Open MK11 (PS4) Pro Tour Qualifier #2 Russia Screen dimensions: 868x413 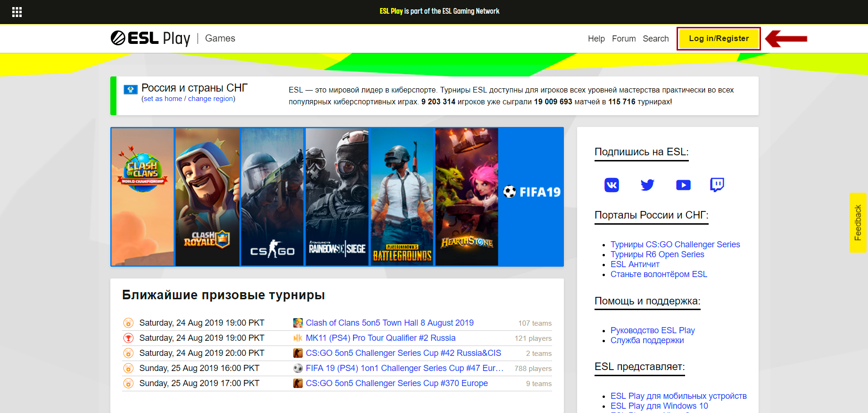pos(380,338)
